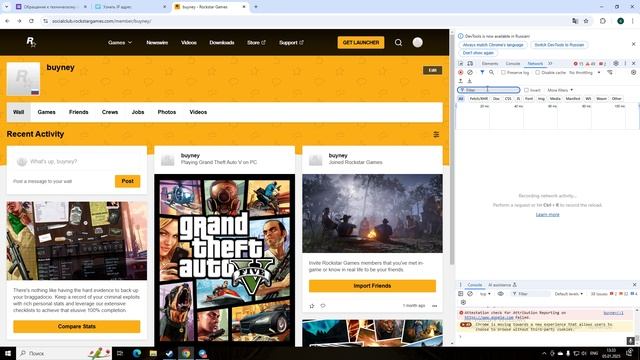The image size is (640, 360).
Task: Expand the Games dropdown in site nav
Action: 120,42
